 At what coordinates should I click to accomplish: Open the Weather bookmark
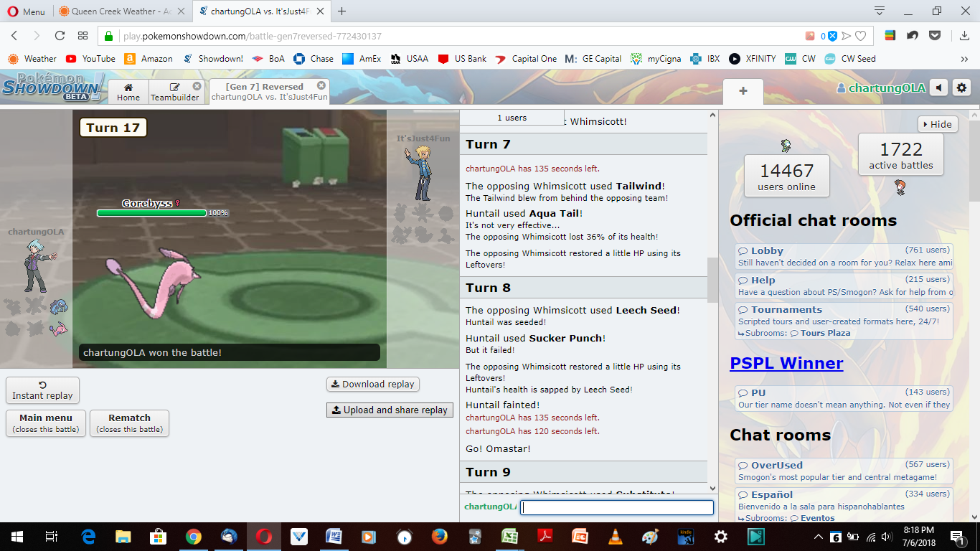[32, 59]
